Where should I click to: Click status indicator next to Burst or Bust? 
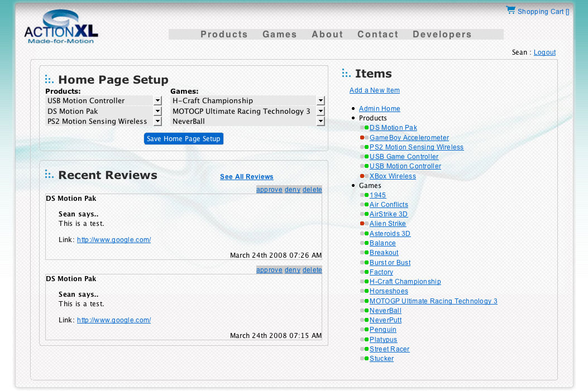pyautogui.click(x=365, y=263)
